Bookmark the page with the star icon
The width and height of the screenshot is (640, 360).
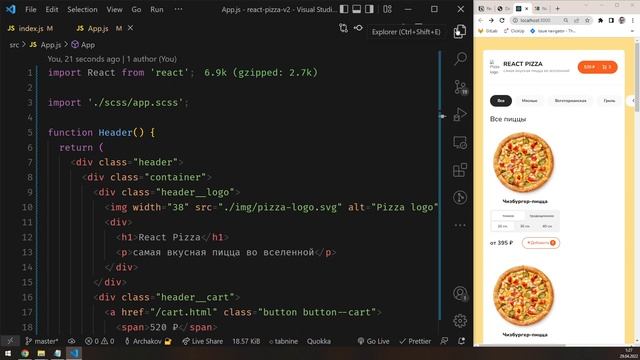pos(587,20)
